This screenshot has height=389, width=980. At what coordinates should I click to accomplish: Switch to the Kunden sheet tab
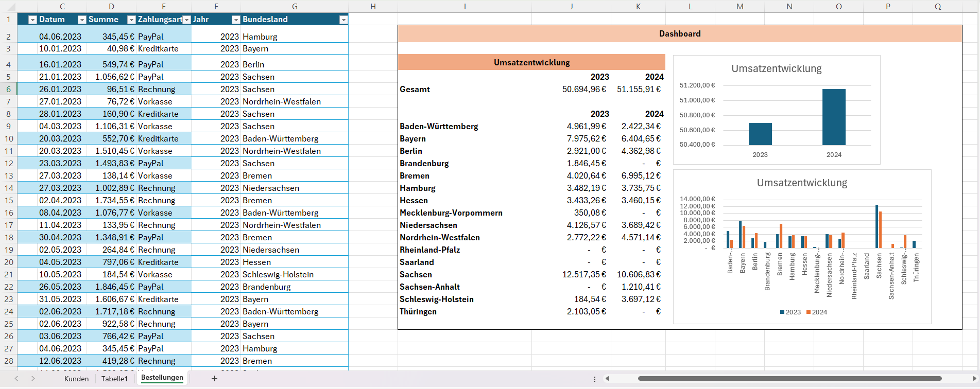(76, 379)
